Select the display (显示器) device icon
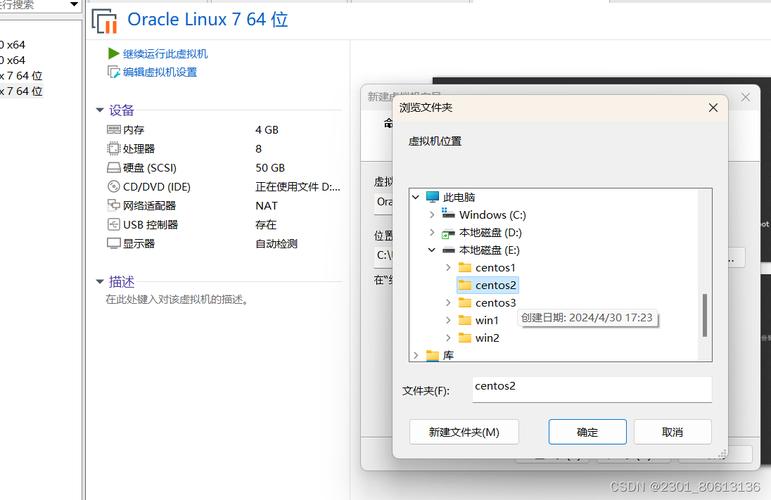Viewport: 771px width, 500px height. [x=114, y=244]
